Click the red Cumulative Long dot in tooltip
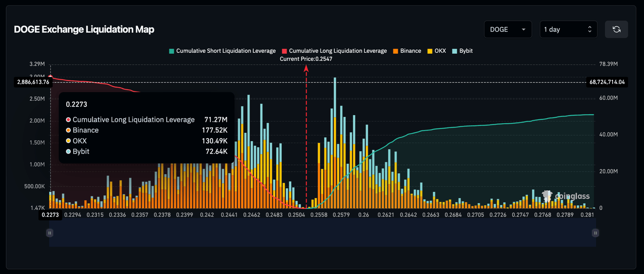This screenshot has height=274, width=644. coord(68,119)
